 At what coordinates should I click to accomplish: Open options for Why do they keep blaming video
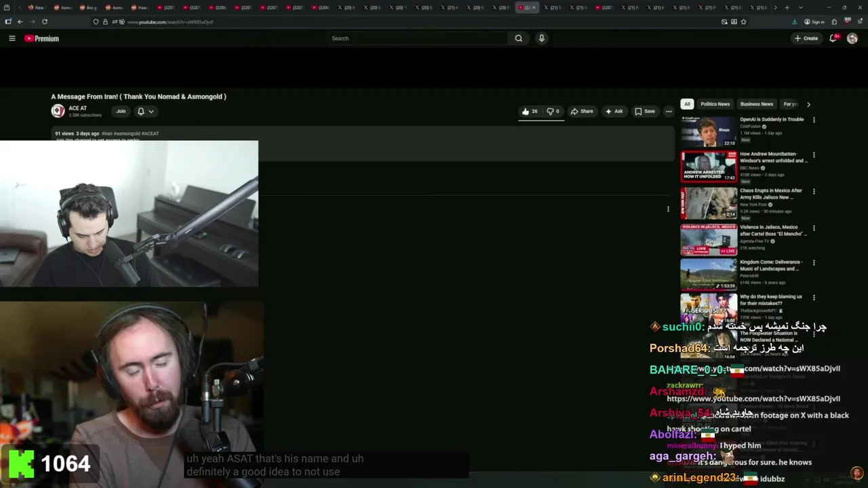814,298
